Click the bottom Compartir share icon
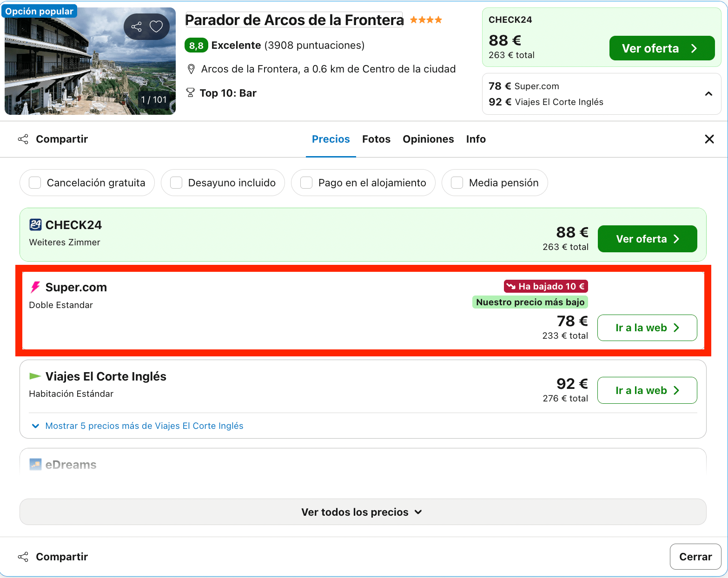 pos(23,557)
